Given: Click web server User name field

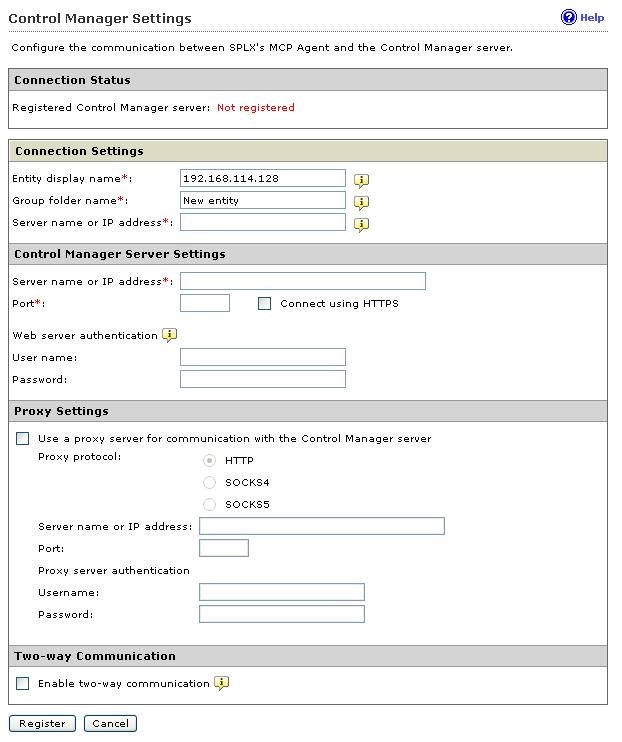Looking at the screenshot, I should click(x=263, y=357).
